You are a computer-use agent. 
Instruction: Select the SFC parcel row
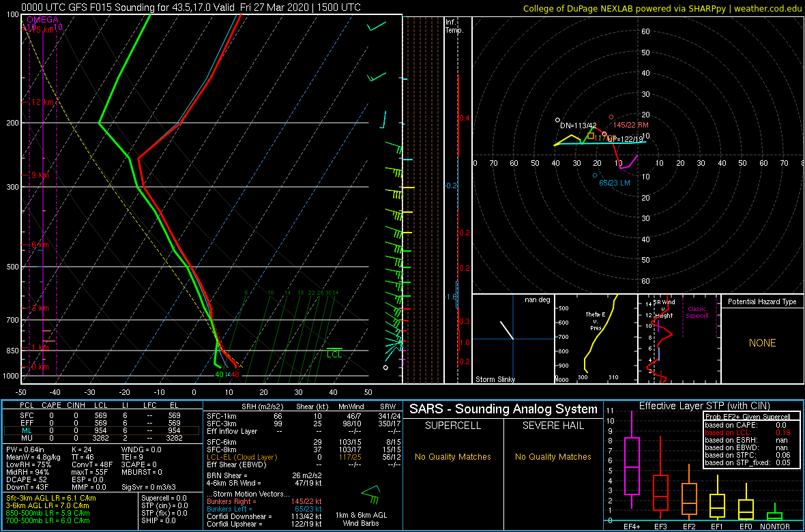102,415
